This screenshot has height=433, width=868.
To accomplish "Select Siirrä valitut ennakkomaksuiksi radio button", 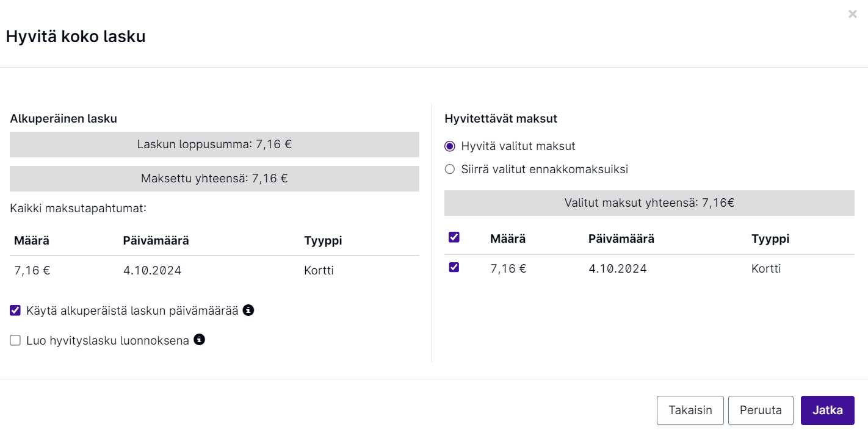I will tap(450, 170).
